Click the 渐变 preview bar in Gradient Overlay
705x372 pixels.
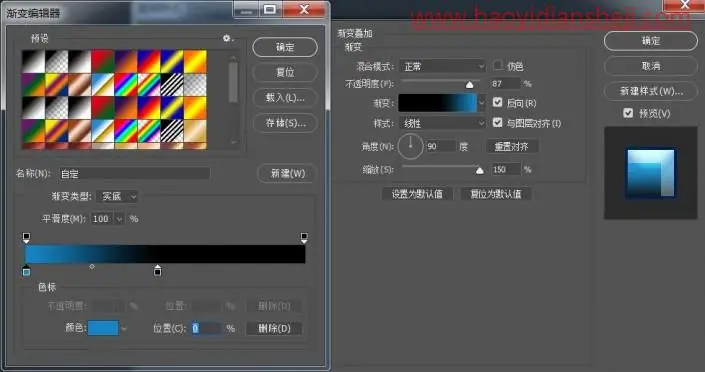click(437, 103)
